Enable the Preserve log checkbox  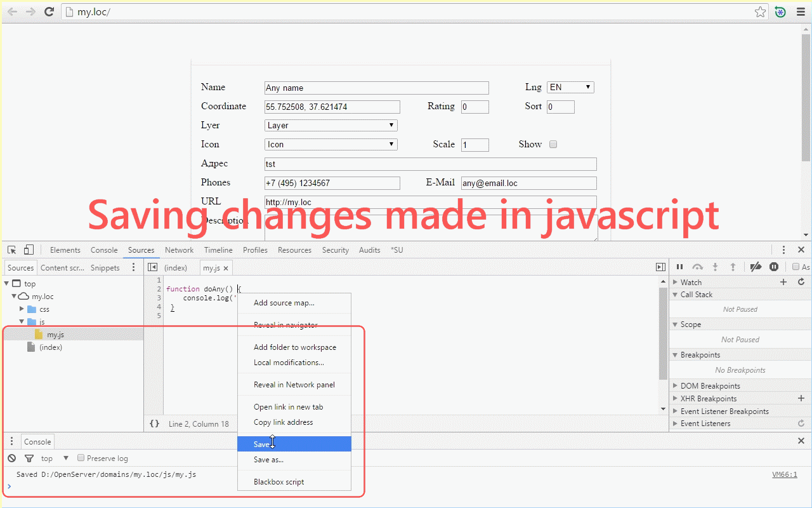pyautogui.click(x=81, y=458)
